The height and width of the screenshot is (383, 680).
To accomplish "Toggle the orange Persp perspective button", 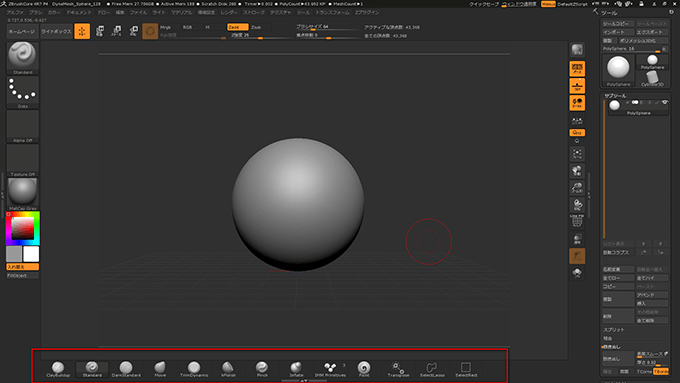I will point(577,69).
